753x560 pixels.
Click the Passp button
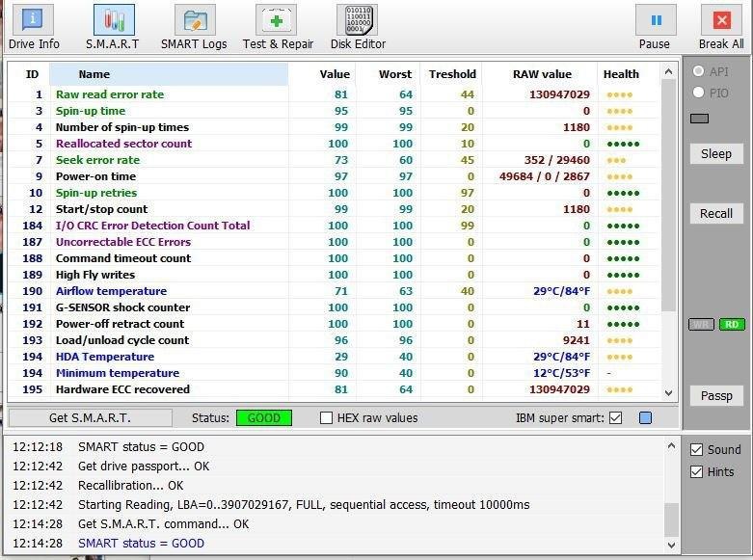(x=716, y=396)
